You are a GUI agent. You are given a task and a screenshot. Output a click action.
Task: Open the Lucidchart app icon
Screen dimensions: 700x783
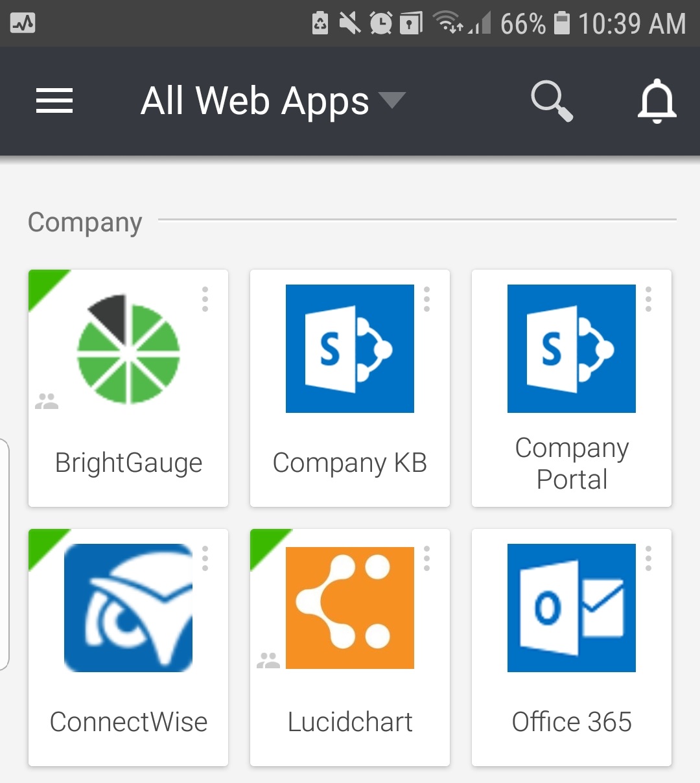point(350,608)
